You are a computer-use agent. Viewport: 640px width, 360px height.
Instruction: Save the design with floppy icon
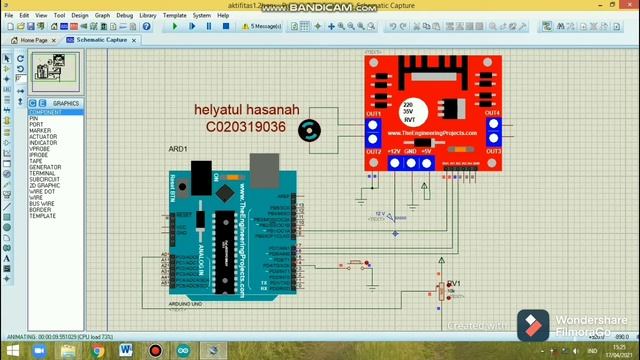coord(31,27)
